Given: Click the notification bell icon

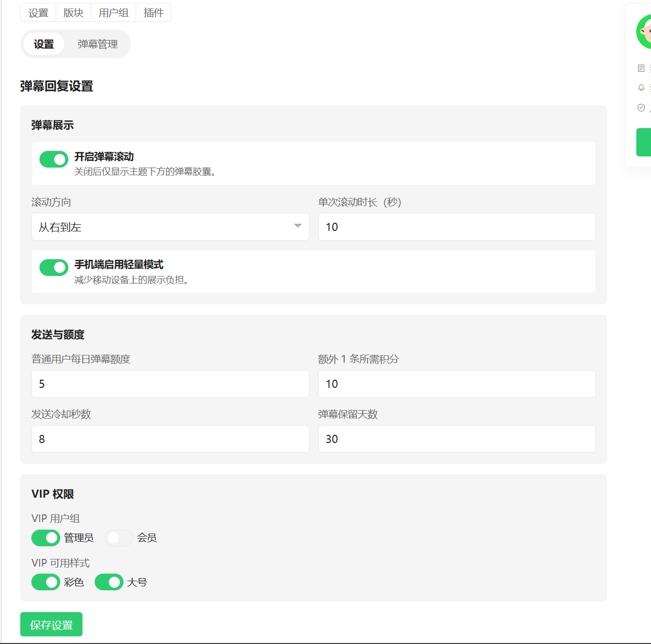Looking at the screenshot, I should (x=641, y=88).
